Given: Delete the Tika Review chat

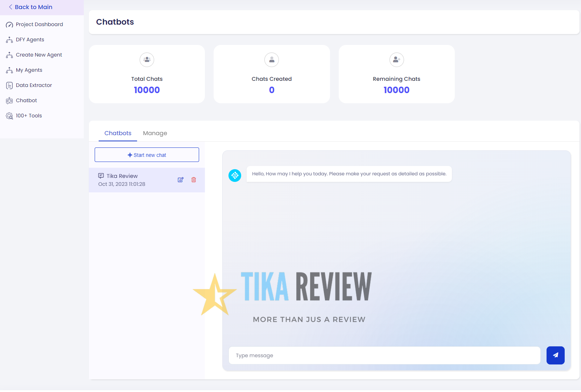Looking at the screenshot, I should pyautogui.click(x=194, y=180).
